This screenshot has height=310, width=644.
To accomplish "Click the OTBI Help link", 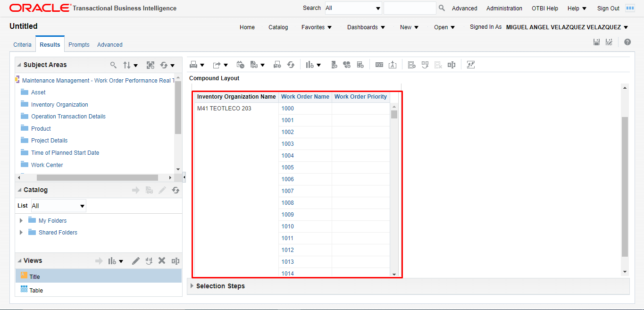I will [545, 8].
